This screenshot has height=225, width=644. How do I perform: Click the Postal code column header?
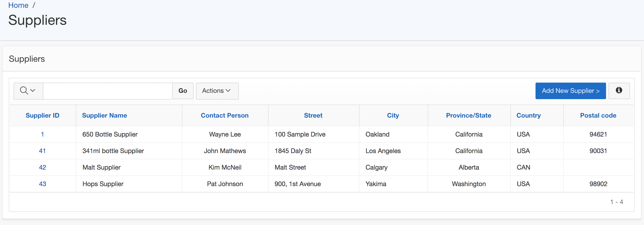click(598, 115)
